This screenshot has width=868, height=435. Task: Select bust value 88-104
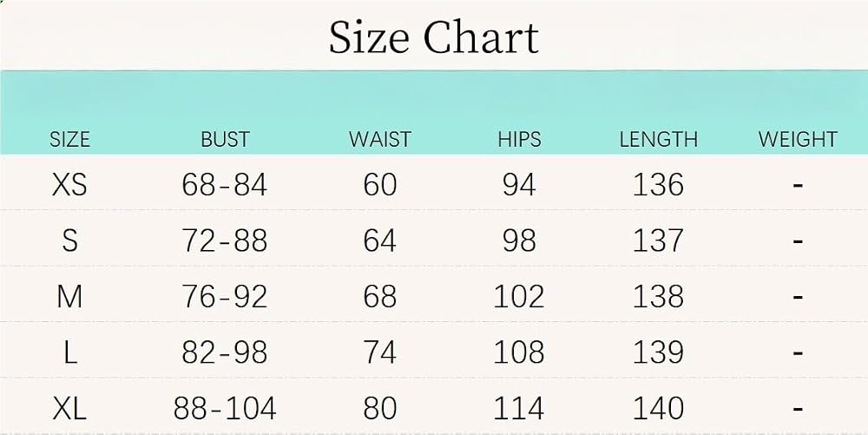coord(225,409)
